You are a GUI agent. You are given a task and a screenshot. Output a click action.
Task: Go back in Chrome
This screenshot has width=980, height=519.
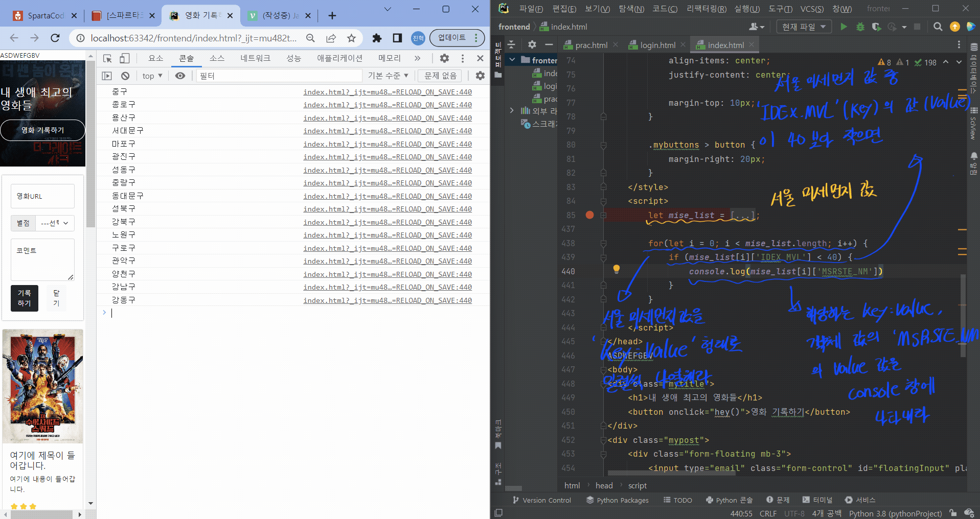pos(14,38)
